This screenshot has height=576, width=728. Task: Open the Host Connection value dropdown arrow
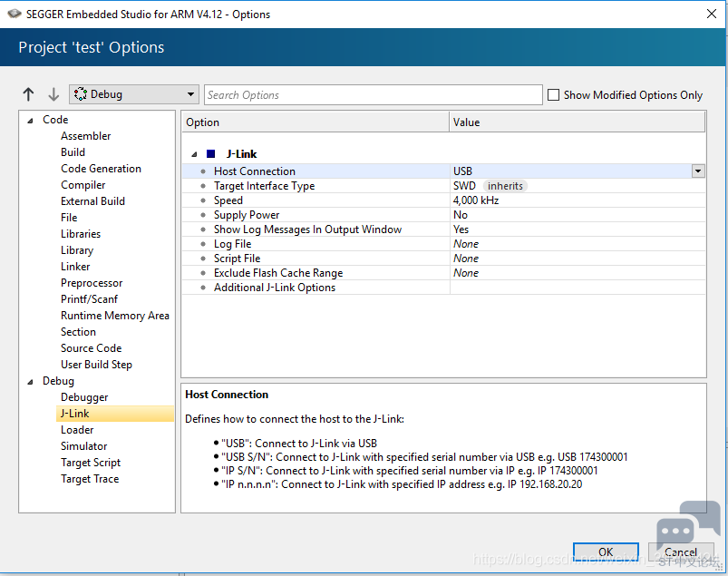pos(698,171)
